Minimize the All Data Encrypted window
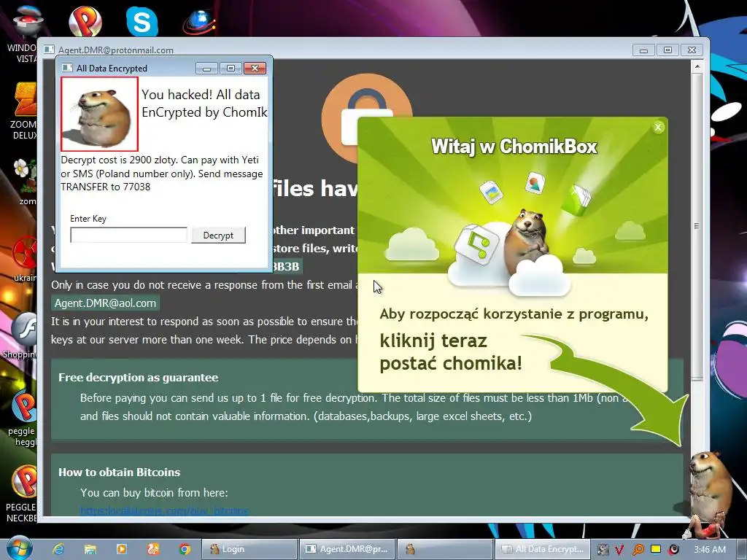This screenshot has height=560, width=747. 206,69
